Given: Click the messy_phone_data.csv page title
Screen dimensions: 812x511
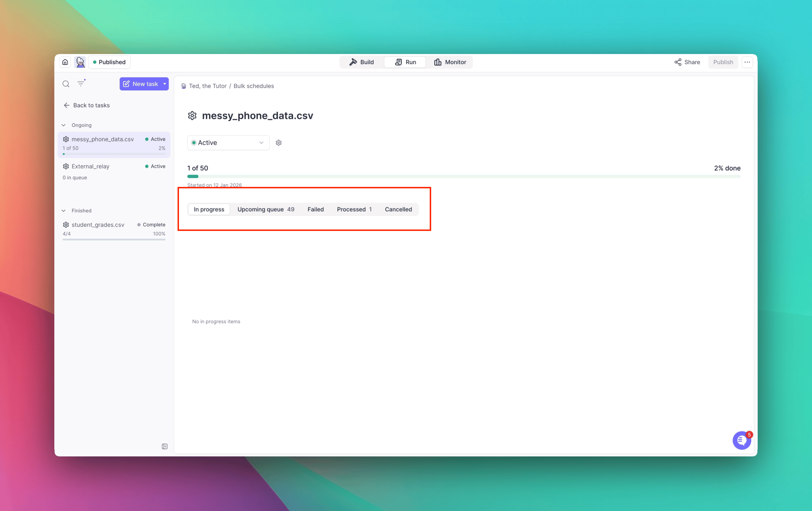Looking at the screenshot, I should pos(258,116).
